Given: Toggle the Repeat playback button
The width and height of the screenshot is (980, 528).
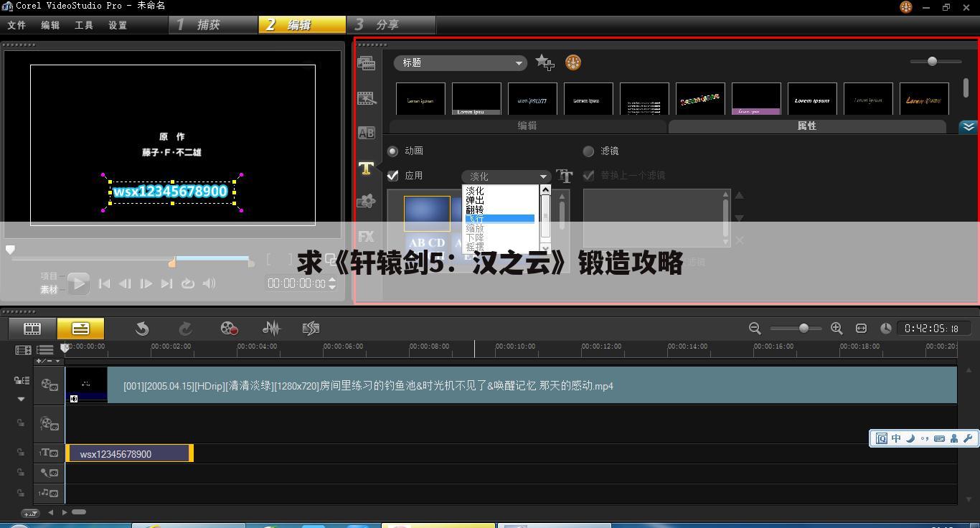Looking at the screenshot, I should pyautogui.click(x=188, y=283).
